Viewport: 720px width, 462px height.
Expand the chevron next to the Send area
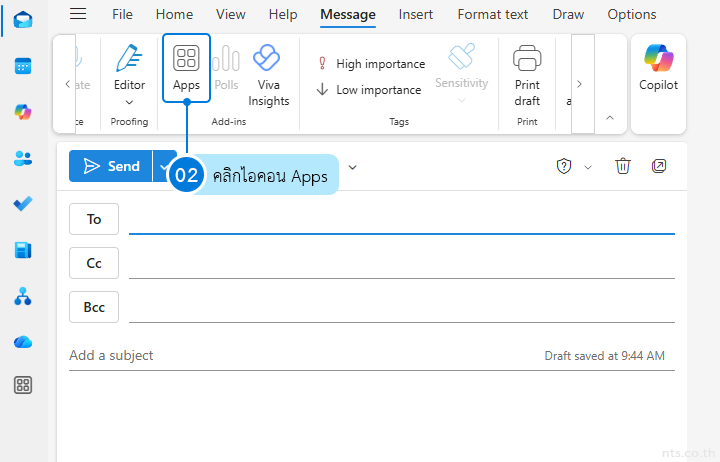(353, 167)
